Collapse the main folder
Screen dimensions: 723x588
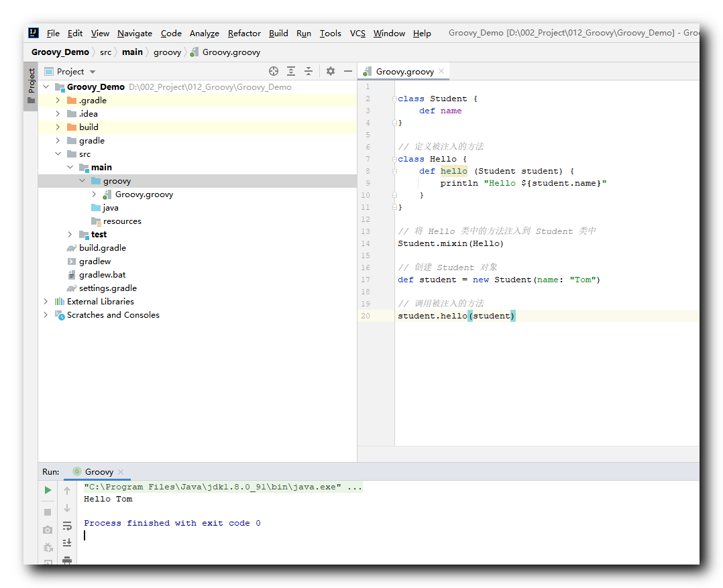[70, 167]
